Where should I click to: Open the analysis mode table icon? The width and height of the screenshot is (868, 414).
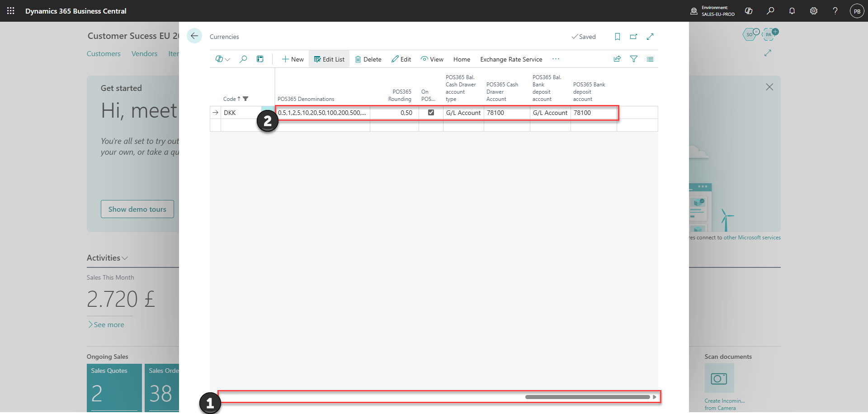point(260,59)
